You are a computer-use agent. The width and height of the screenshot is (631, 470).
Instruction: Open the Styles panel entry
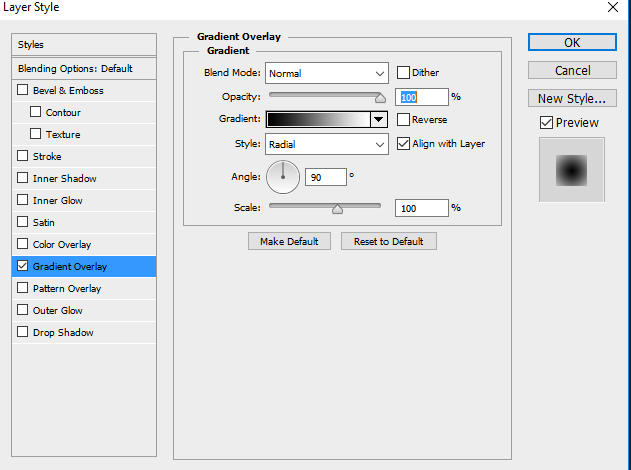(x=84, y=45)
